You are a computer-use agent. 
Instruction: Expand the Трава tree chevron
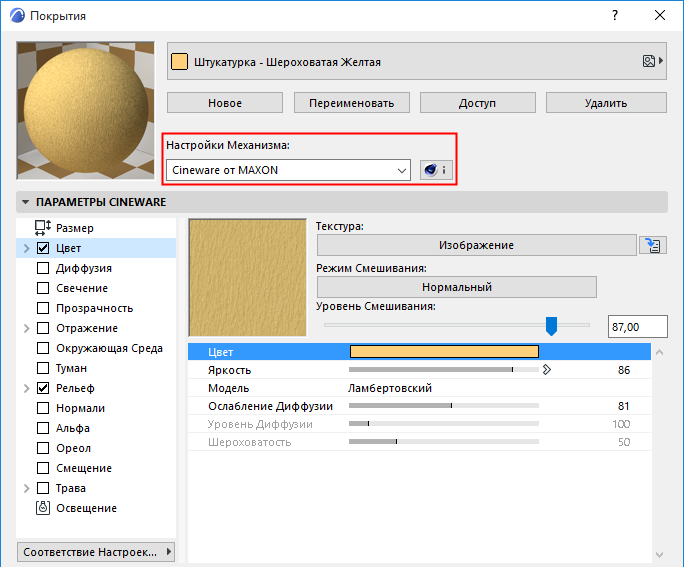26,488
